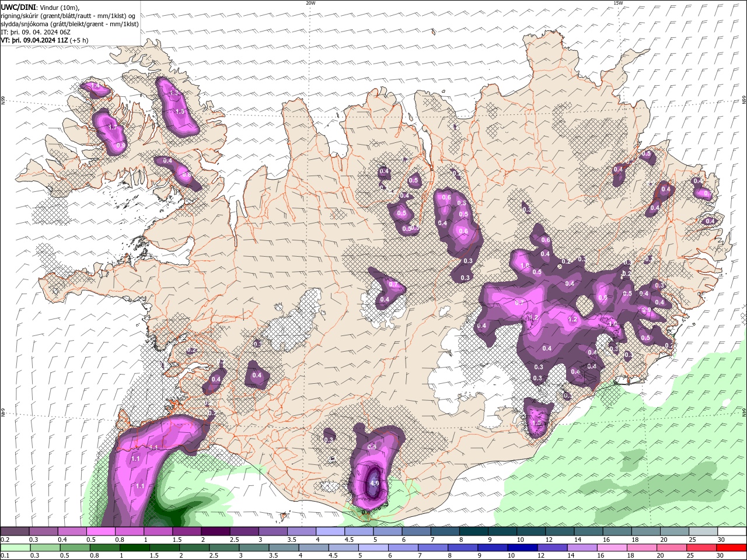This screenshot has width=747, height=560.
Task: Click the '0.1' label of the rain scale
Action: tap(5, 555)
